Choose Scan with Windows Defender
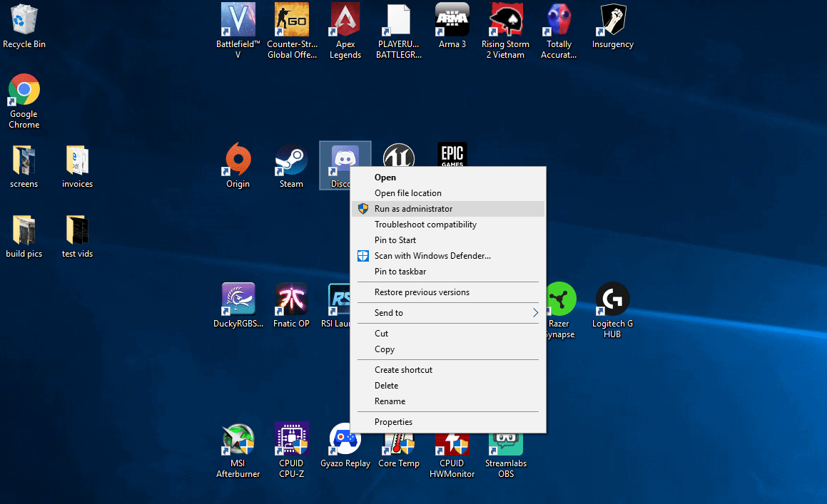827x504 pixels. click(x=448, y=256)
